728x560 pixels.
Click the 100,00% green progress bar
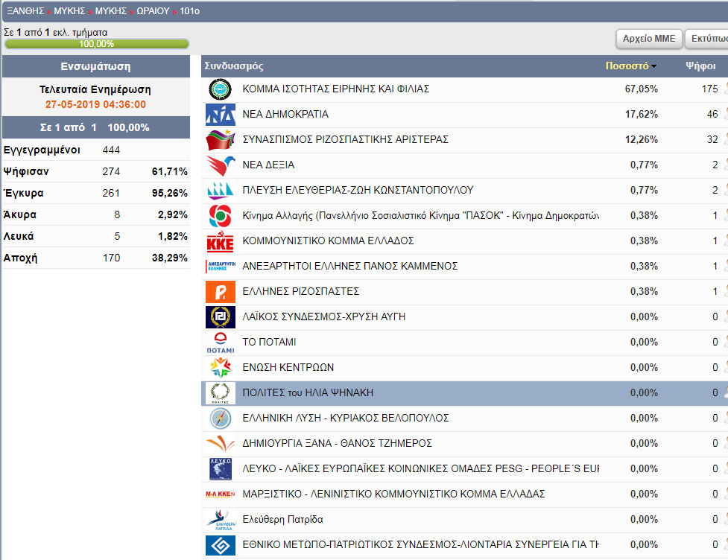pos(97,44)
